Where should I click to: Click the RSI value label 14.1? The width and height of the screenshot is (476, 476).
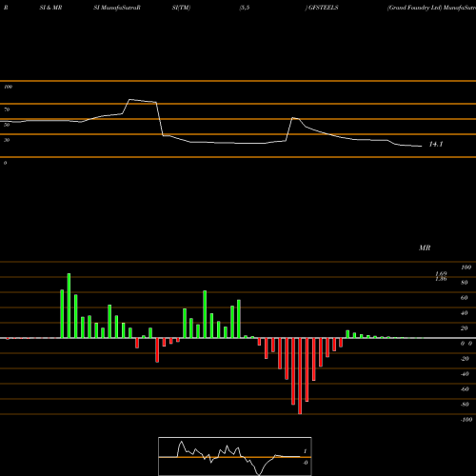pyautogui.click(x=436, y=144)
